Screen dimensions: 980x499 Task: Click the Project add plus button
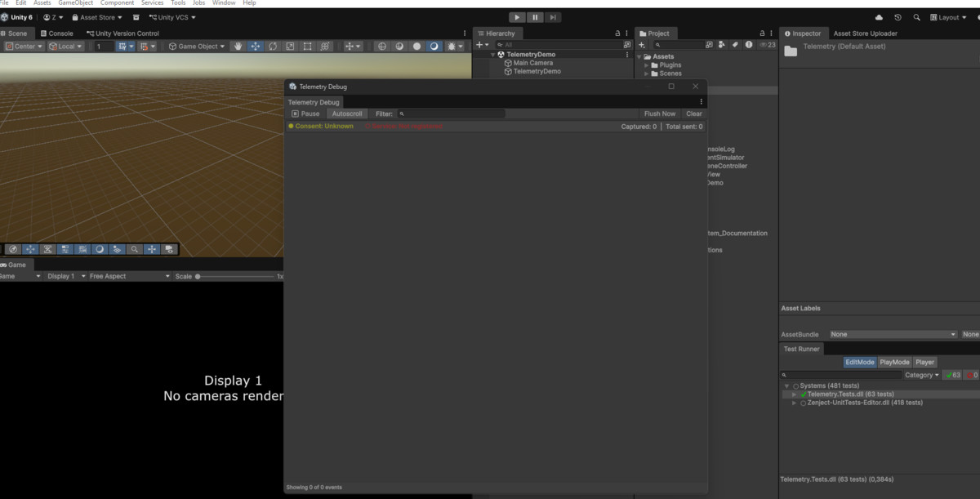click(642, 45)
